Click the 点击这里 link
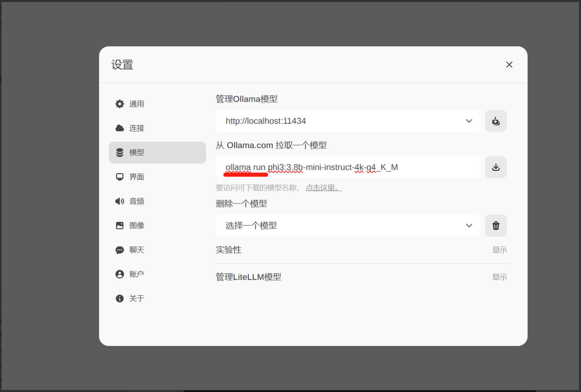The image size is (581, 392). coord(323,188)
